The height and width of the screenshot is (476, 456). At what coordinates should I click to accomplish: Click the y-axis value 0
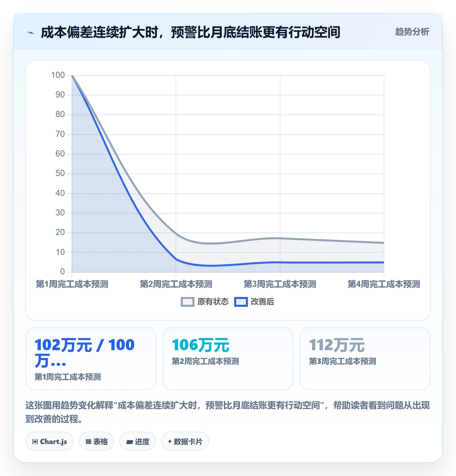(63, 272)
